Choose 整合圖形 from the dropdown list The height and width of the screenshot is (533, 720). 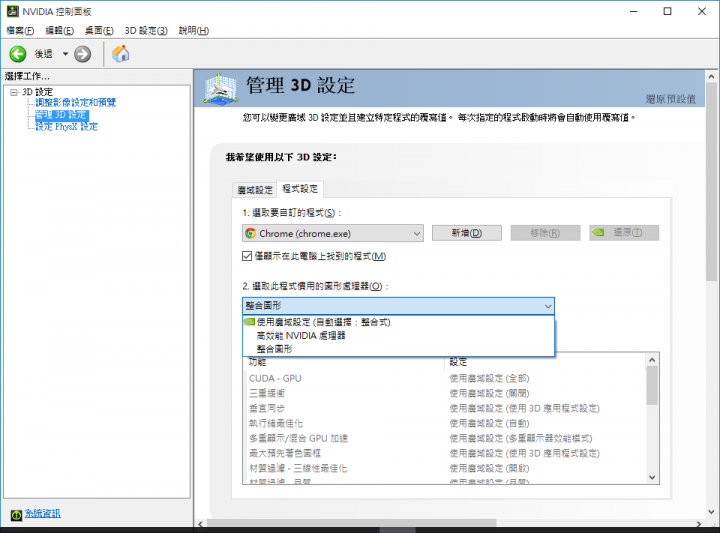(398, 349)
